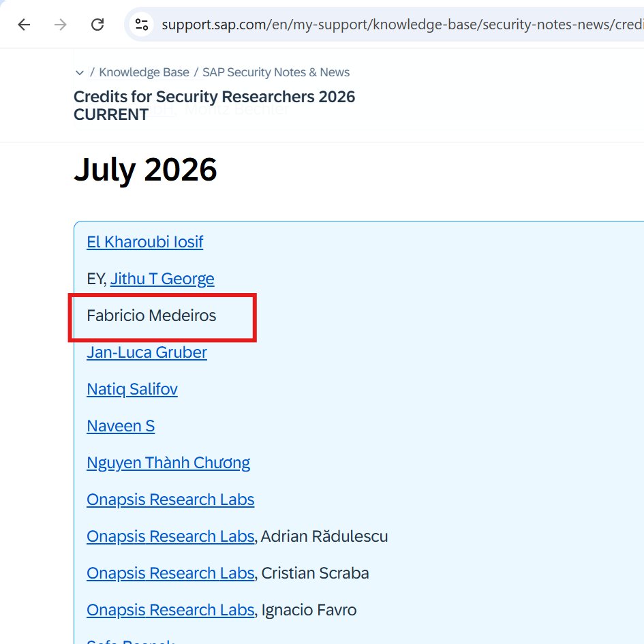Open SAP Security Notes & News breadcrumb
The width and height of the screenshot is (644, 644).
pos(276,72)
